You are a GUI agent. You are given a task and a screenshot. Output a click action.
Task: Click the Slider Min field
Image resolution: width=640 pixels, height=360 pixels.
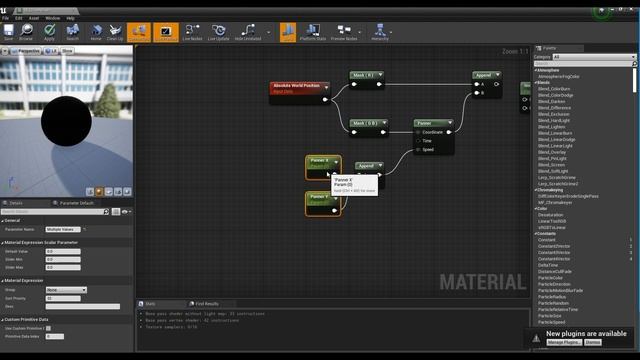pos(63,259)
